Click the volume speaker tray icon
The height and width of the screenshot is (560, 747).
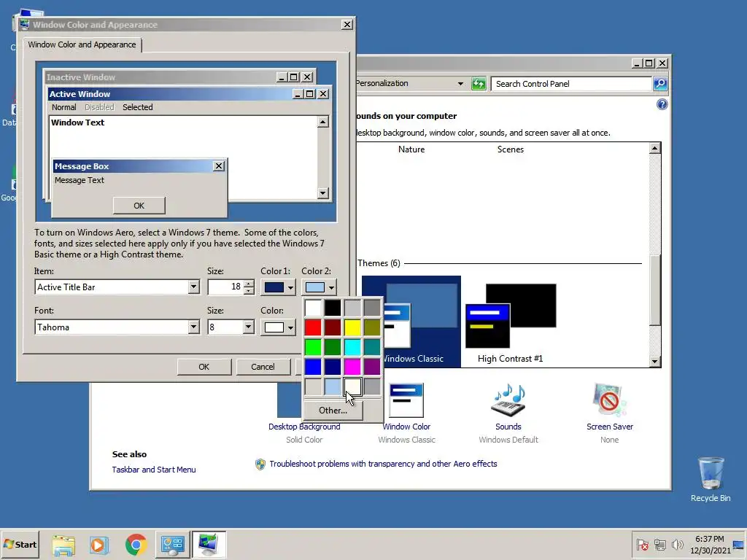click(676, 544)
